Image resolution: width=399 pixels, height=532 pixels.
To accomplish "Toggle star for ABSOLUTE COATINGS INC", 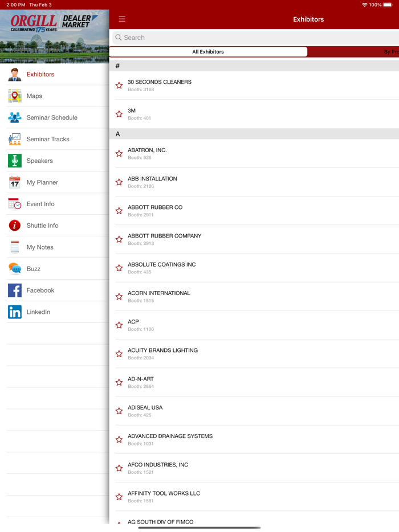I will 119,268.
